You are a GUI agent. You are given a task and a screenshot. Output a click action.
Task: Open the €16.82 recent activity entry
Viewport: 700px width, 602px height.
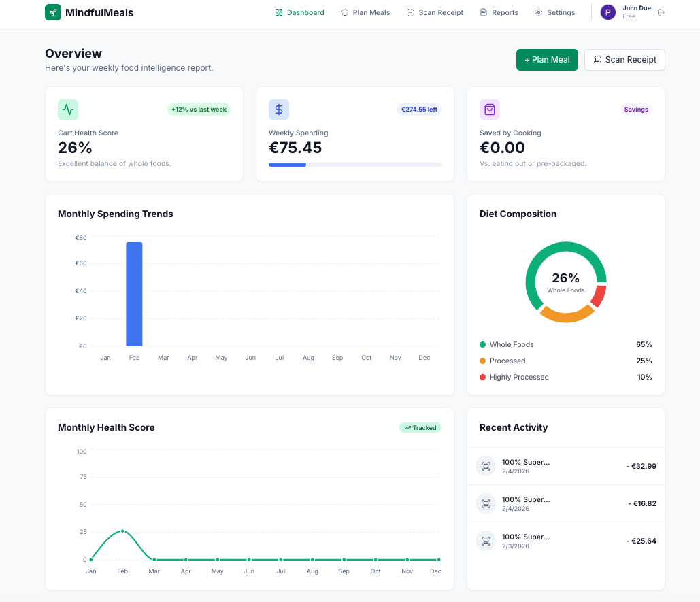coord(565,503)
